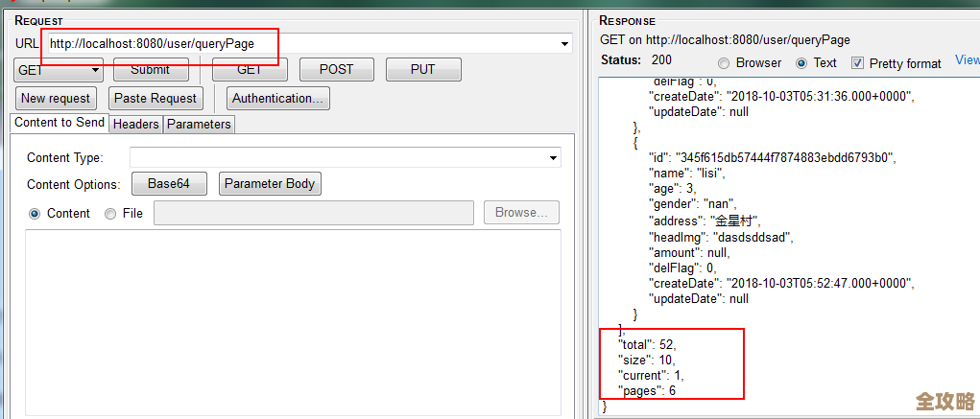Click the Paste Request button
Viewport: 980px width, 419px height.
155,98
